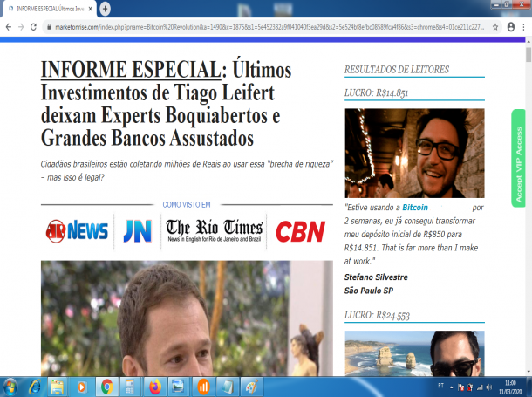Focus the marketonrise.com address bar
Viewport: 532px width, 397px height.
(269, 27)
